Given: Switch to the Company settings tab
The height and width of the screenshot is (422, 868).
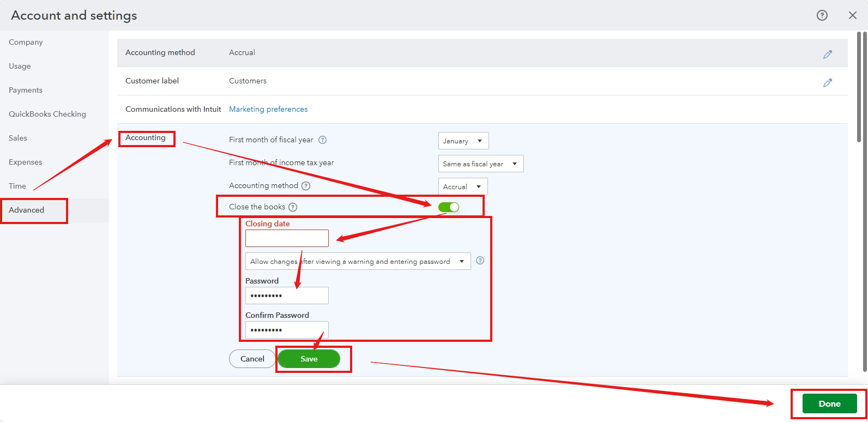Looking at the screenshot, I should point(26,42).
